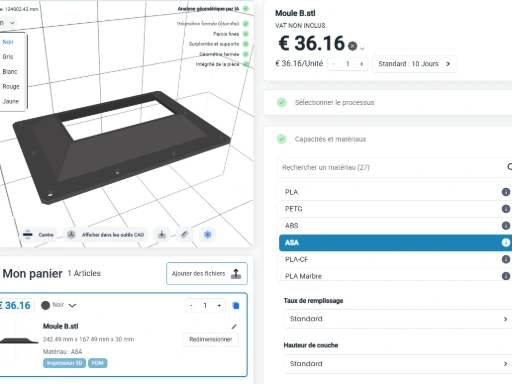Choose Blanc in the color list
The width and height of the screenshot is (512, 384).
[x=10, y=72]
